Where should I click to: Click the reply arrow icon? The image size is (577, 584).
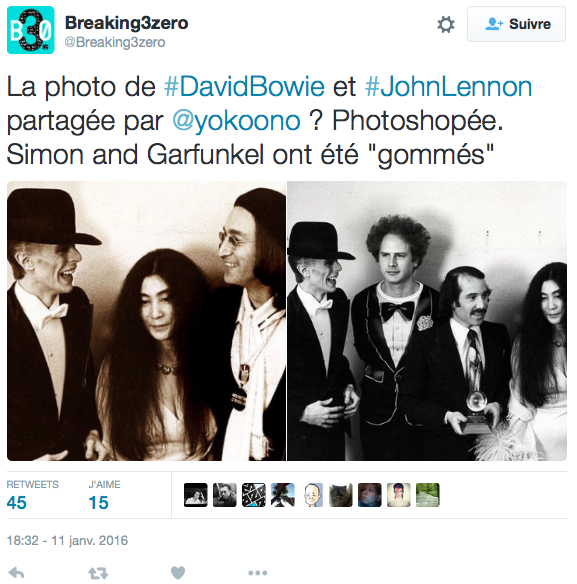pos(16,572)
